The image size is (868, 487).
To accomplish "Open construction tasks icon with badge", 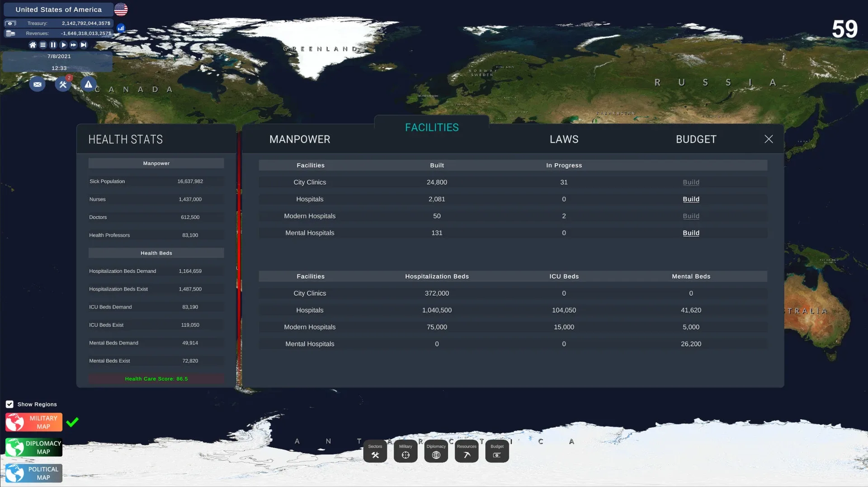I will (63, 84).
